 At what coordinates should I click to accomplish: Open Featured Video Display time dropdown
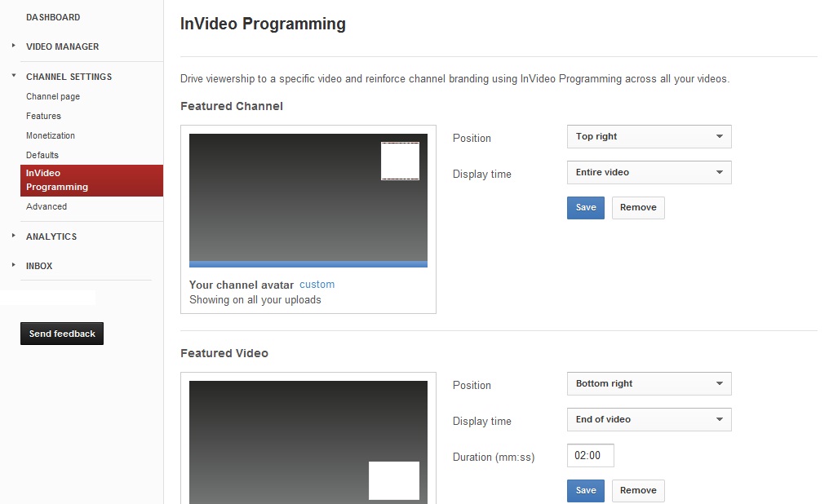pyautogui.click(x=649, y=419)
